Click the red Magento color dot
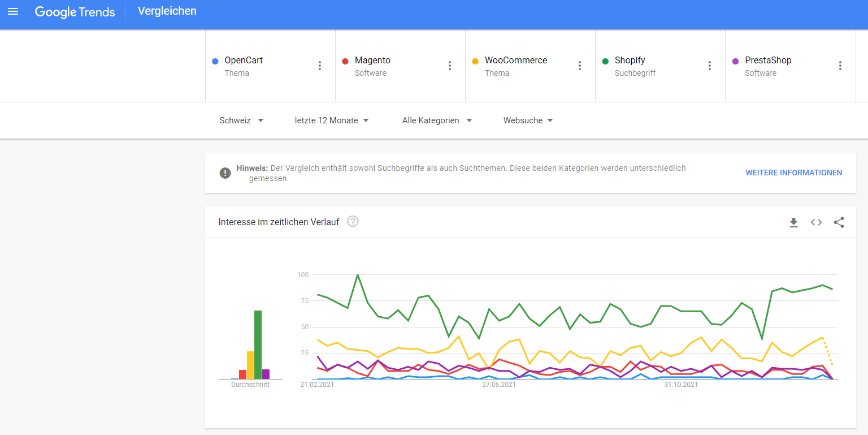868x435 pixels. (345, 61)
